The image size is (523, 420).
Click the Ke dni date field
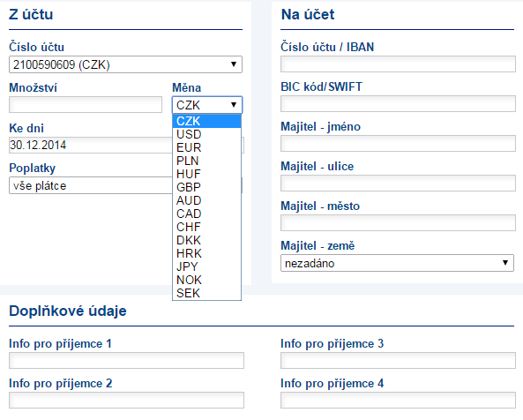click(x=90, y=145)
